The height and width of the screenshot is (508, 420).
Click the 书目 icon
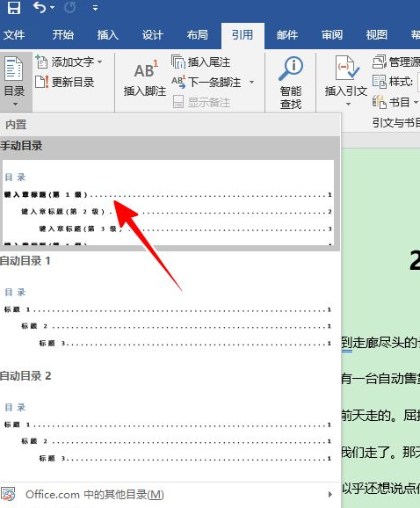[x=380, y=102]
